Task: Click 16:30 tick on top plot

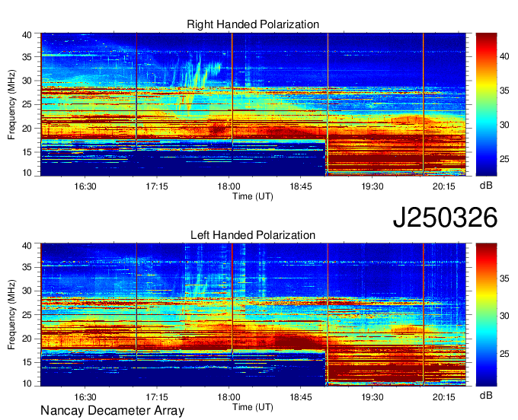Action: pyautogui.click(x=85, y=186)
